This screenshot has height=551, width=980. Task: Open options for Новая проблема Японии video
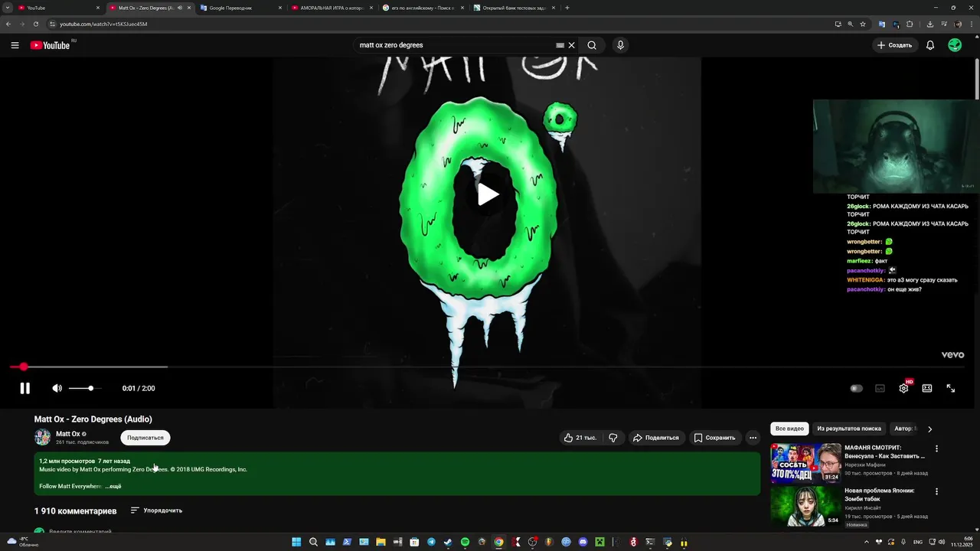coord(936,492)
